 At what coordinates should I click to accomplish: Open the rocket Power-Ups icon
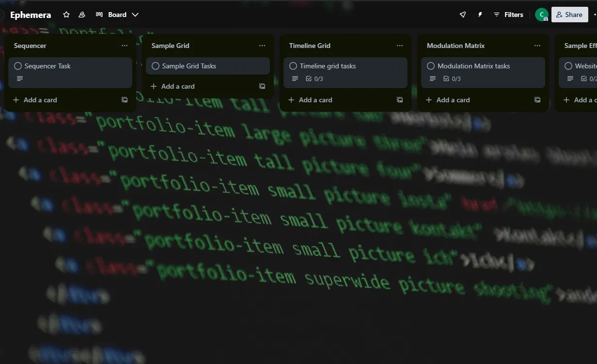(463, 15)
